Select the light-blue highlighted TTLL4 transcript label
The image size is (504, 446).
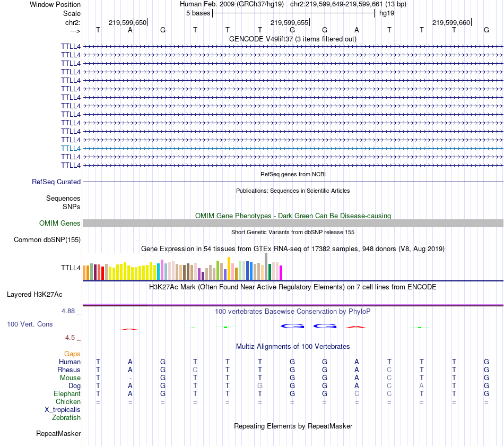pos(71,148)
